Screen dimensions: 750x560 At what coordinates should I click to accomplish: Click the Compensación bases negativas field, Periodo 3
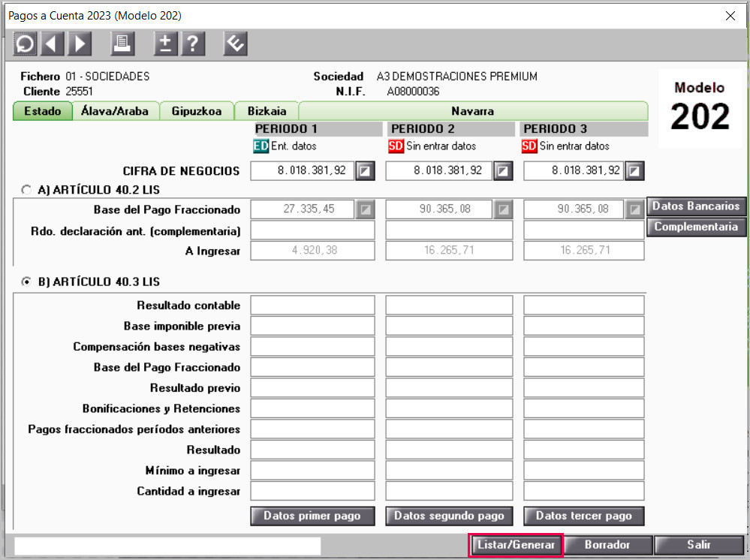tap(583, 346)
